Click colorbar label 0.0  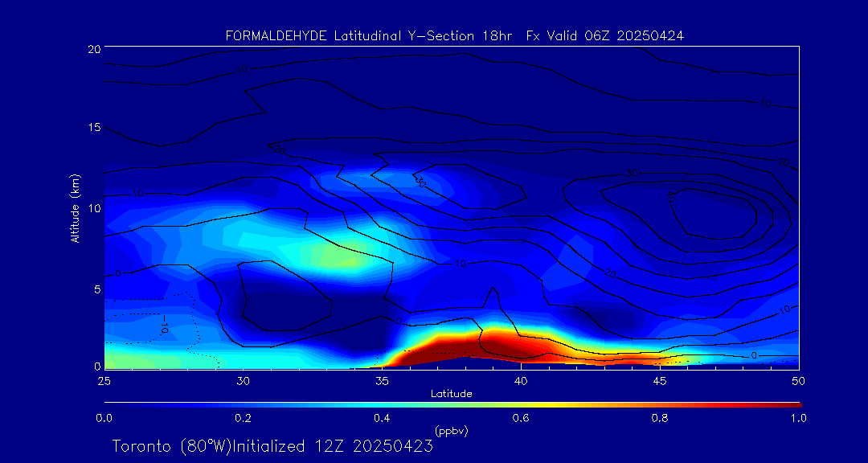tap(104, 418)
